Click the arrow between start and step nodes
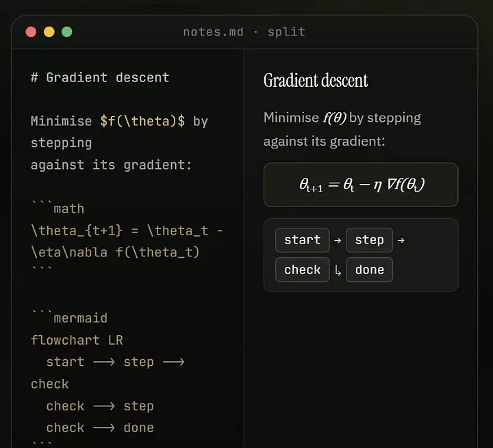Viewport: 493px width, 448px height. click(x=338, y=240)
